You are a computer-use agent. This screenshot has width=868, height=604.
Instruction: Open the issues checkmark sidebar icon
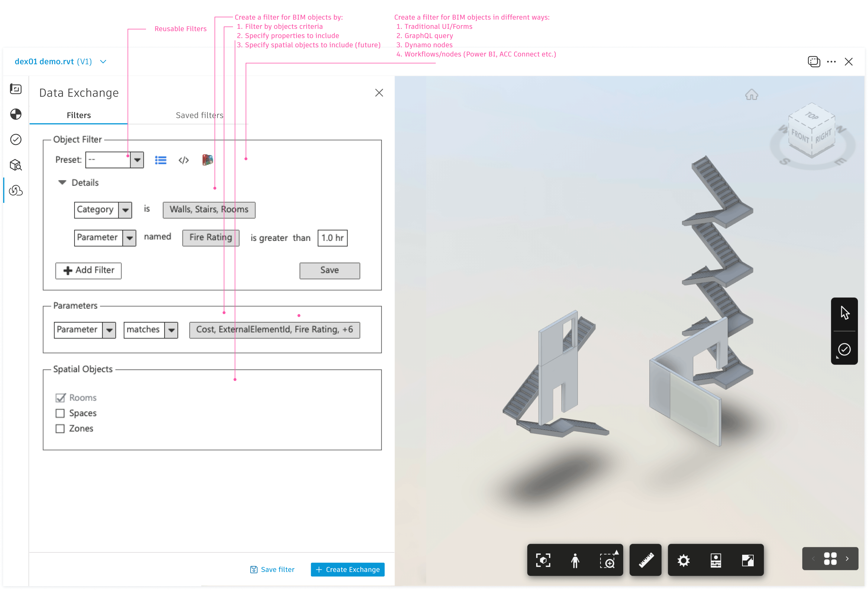(16, 139)
